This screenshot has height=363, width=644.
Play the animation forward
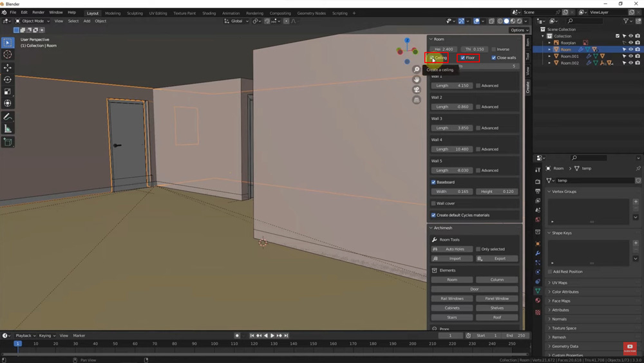coord(272,335)
